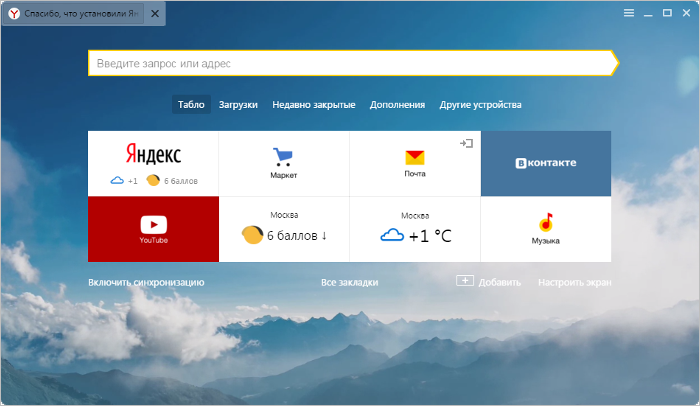Image resolution: width=700 pixels, height=406 pixels.
Task: Open the Яндекс tile
Action: [153, 163]
